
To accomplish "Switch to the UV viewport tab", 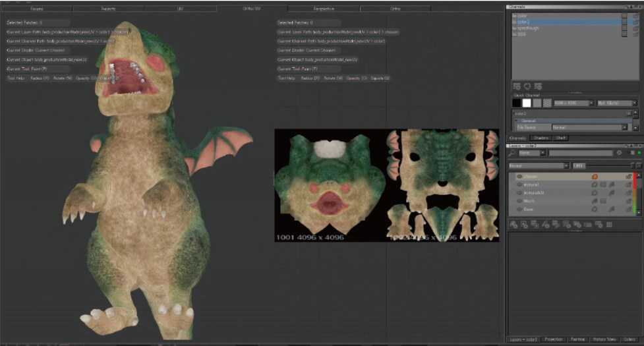I will click(181, 8).
